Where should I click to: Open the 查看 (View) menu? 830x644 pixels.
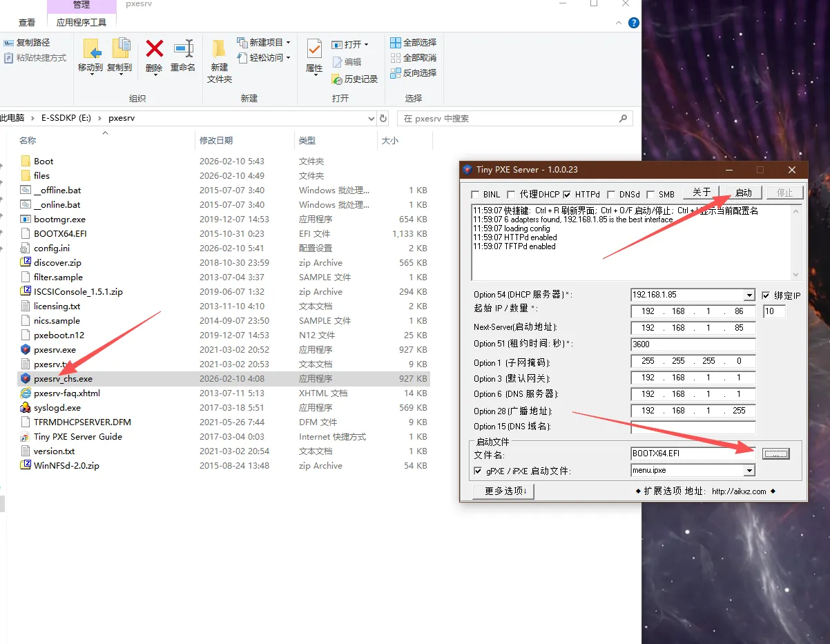[x=26, y=21]
